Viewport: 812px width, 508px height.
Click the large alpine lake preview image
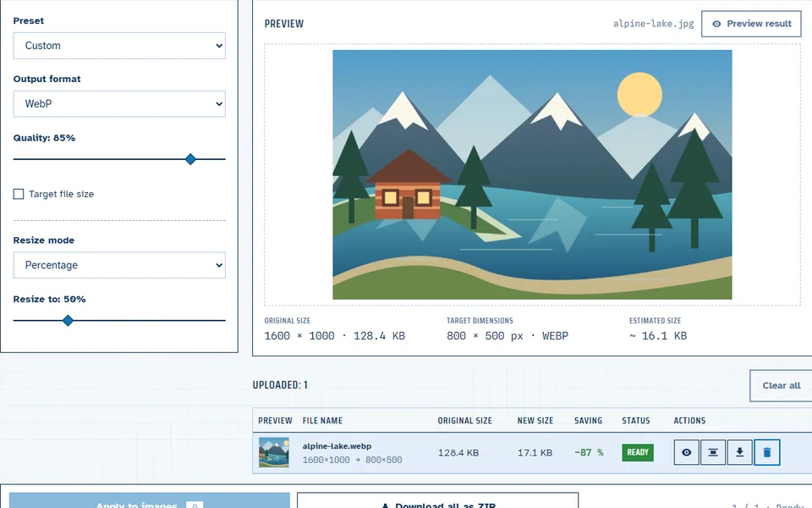[x=532, y=174]
